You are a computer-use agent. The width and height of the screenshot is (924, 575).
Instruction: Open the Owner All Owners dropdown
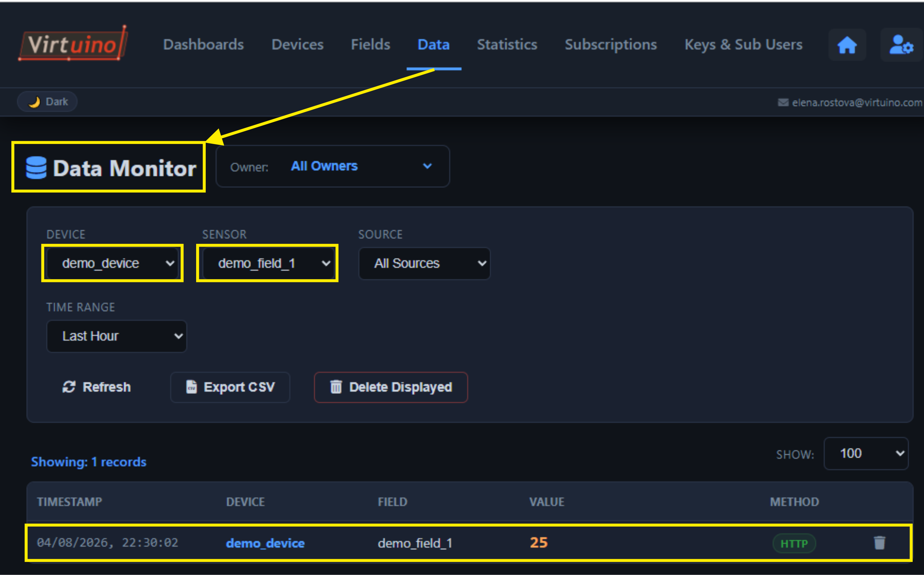(333, 166)
